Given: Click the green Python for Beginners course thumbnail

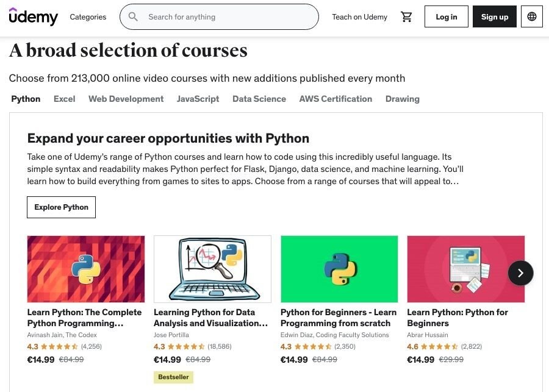Looking at the screenshot, I should [x=339, y=268].
